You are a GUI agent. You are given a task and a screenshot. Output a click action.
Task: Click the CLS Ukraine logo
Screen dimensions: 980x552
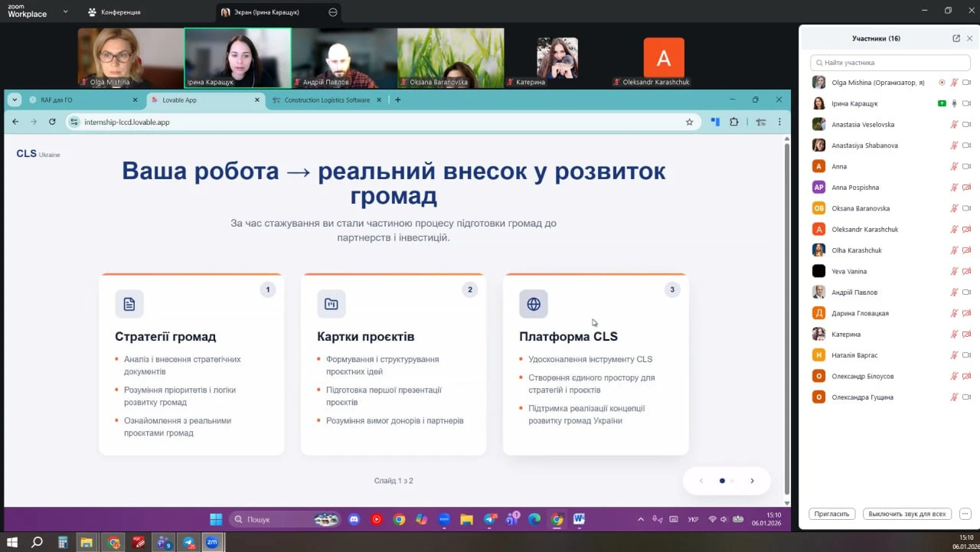point(38,154)
